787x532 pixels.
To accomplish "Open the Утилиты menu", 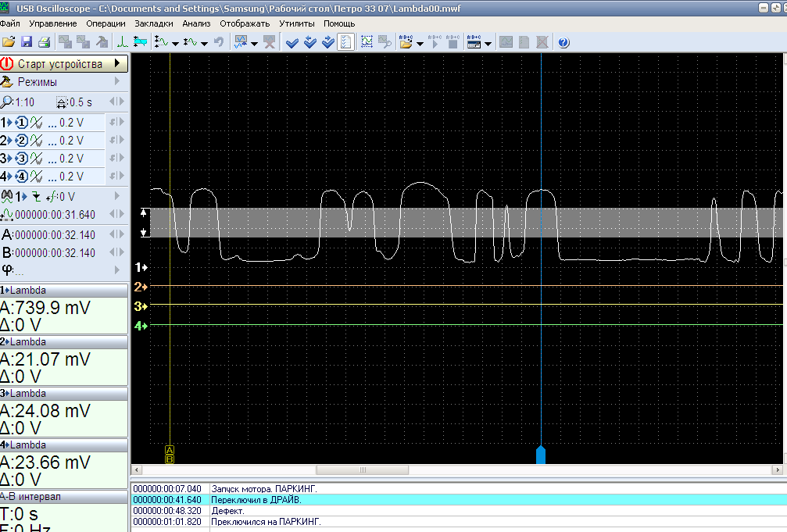I will pyautogui.click(x=296, y=23).
